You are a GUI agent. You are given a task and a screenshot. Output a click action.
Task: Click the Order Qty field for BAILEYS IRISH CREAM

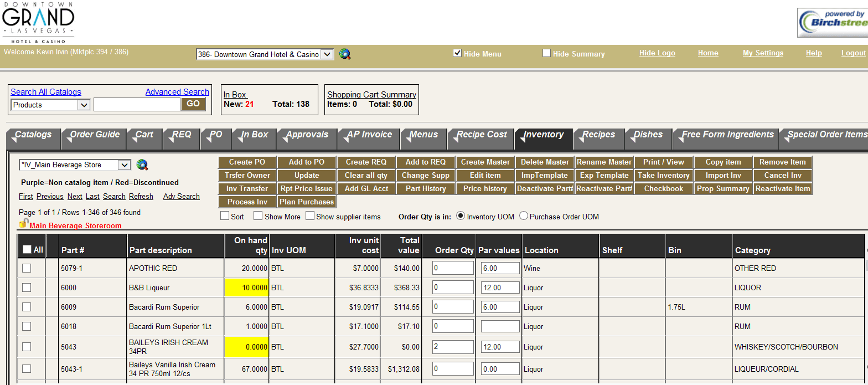[453, 347]
